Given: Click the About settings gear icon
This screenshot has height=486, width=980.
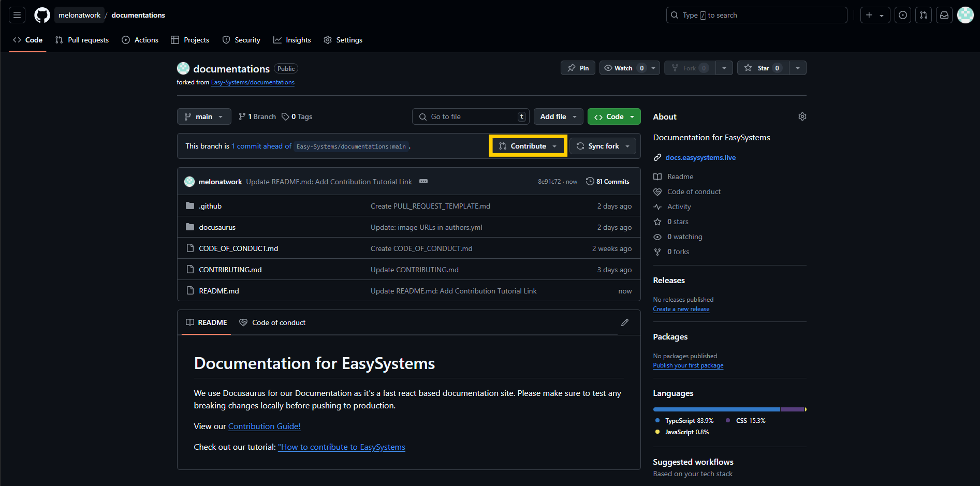Looking at the screenshot, I should tap(802, 116).
